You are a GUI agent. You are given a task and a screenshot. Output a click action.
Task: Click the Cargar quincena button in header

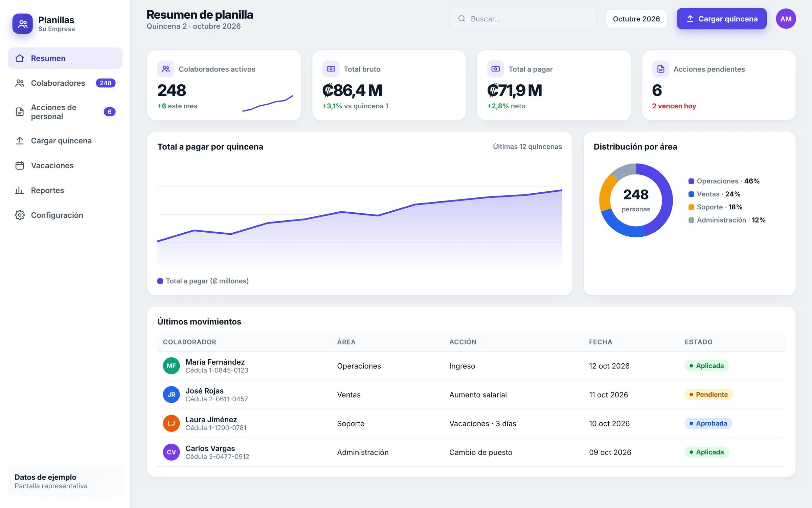tap(722, 19)
